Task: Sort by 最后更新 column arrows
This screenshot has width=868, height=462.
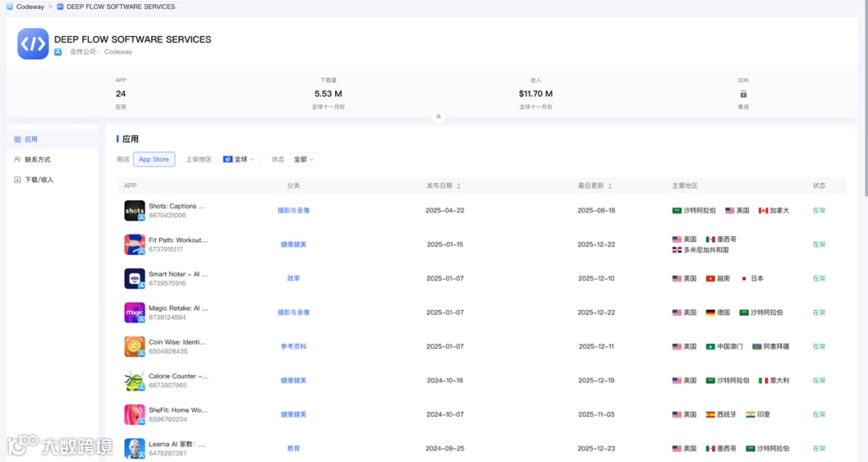Action: tap(610, 186)
